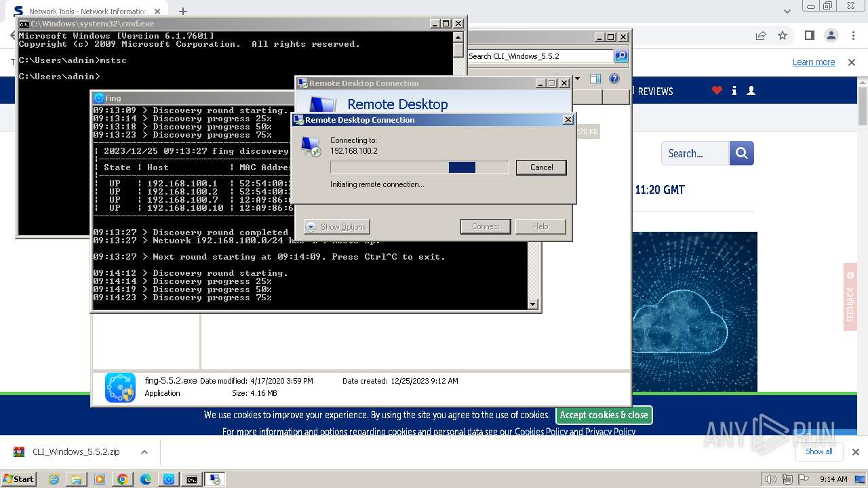Launch Internet Explorer from the taskbar
The height and width of the screenshot is (488, 868).
pos(54,479)
